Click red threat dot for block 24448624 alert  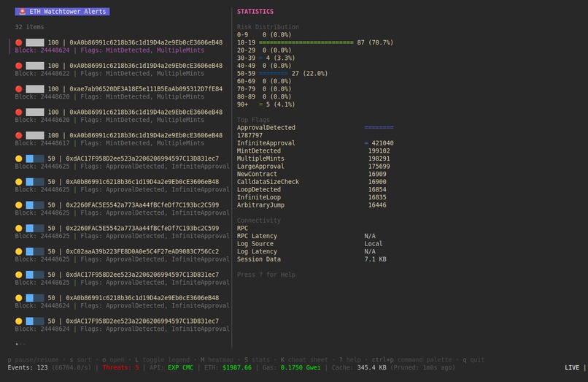19,42
